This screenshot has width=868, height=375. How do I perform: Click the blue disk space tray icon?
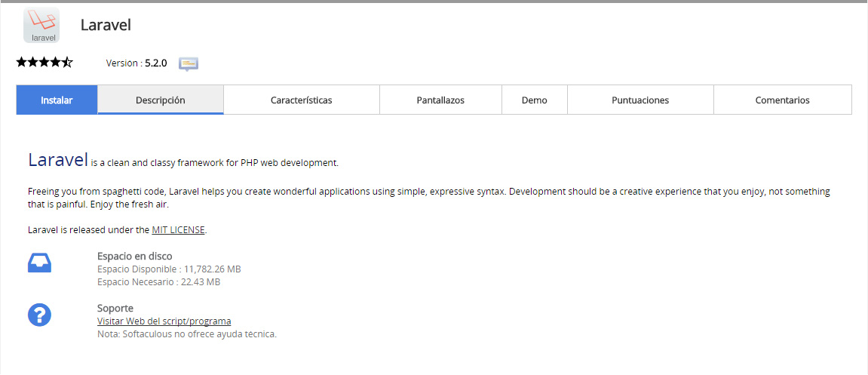point(39,262)
